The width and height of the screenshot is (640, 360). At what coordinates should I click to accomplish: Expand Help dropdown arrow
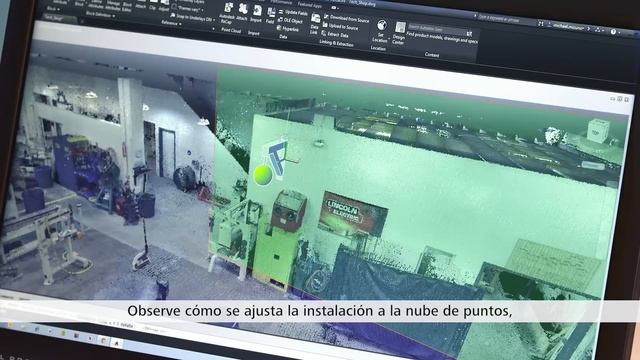620,33
